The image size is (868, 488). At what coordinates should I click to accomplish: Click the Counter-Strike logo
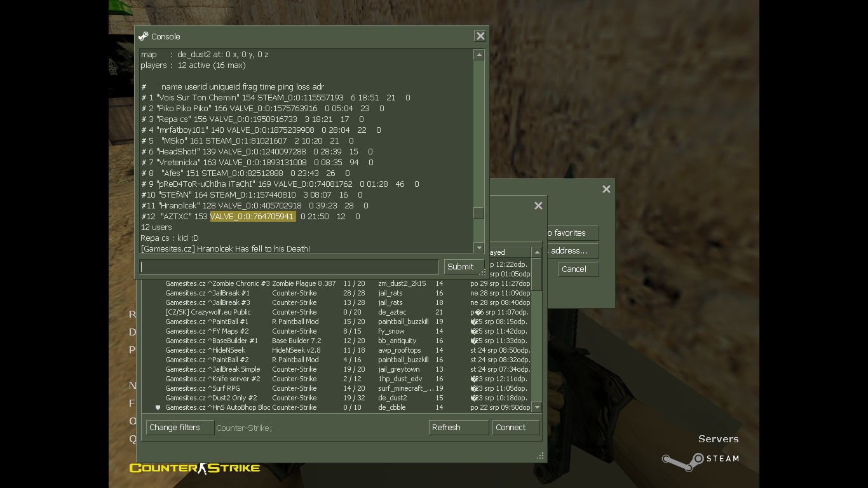pyautogui.click(x=194, y=468)
